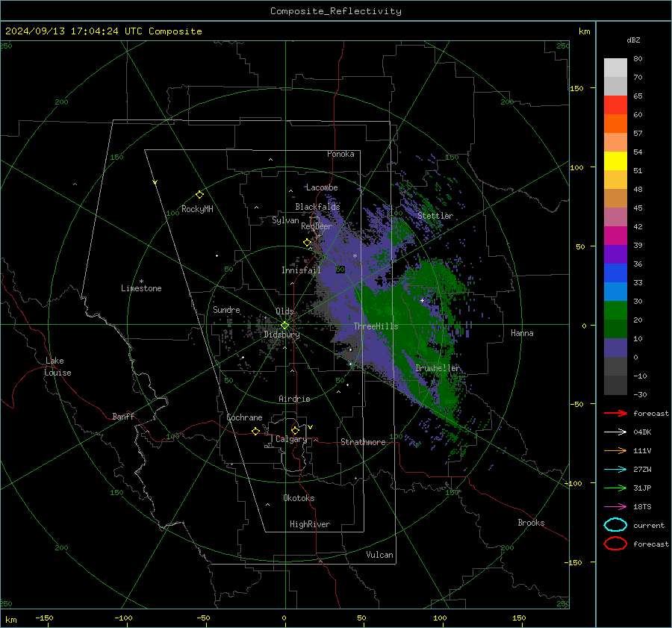Viewport: 672px width, 628px height.
Task: Click the yellow diamond marker below Cochrane
Action: (255, 432)
